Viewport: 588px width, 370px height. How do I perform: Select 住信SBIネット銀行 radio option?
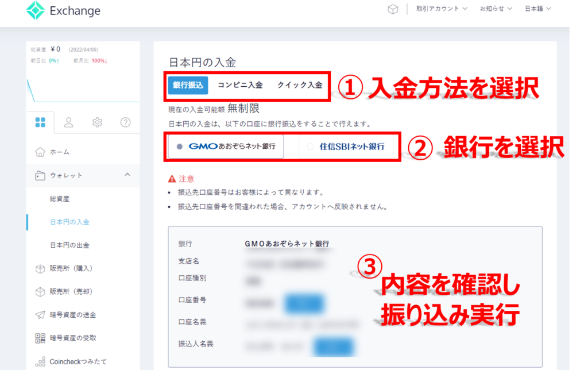346,147
